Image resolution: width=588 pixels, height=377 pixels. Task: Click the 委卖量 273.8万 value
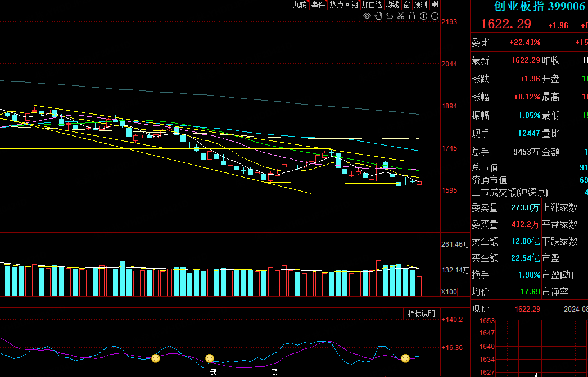[x=525, y=208]
